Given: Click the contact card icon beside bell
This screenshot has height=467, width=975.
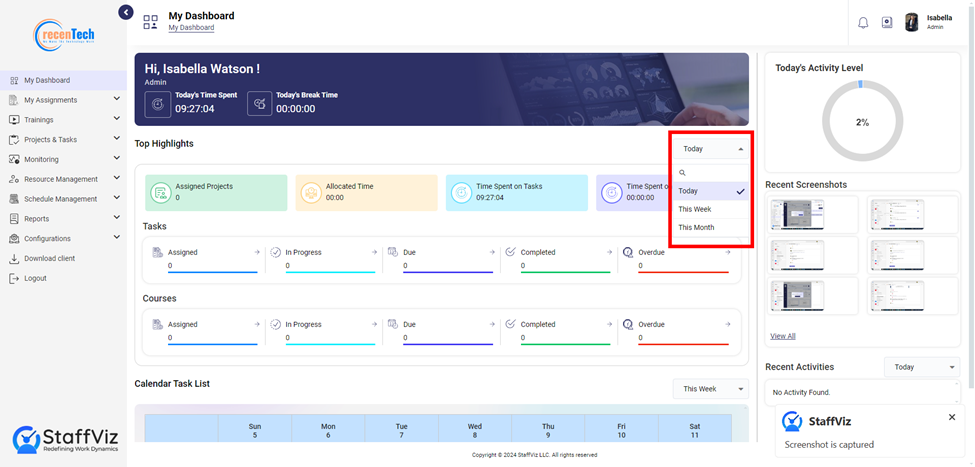Looking at the screenshot, I should click(887, 22).
